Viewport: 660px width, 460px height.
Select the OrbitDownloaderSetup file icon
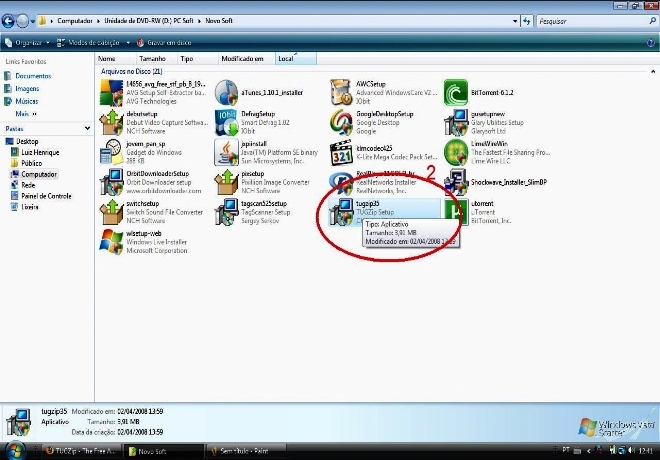coord(112,181)
